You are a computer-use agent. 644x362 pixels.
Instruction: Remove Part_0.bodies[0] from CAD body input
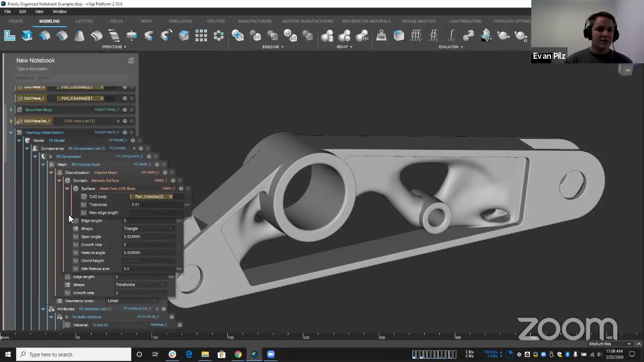[x=171, y=197]
